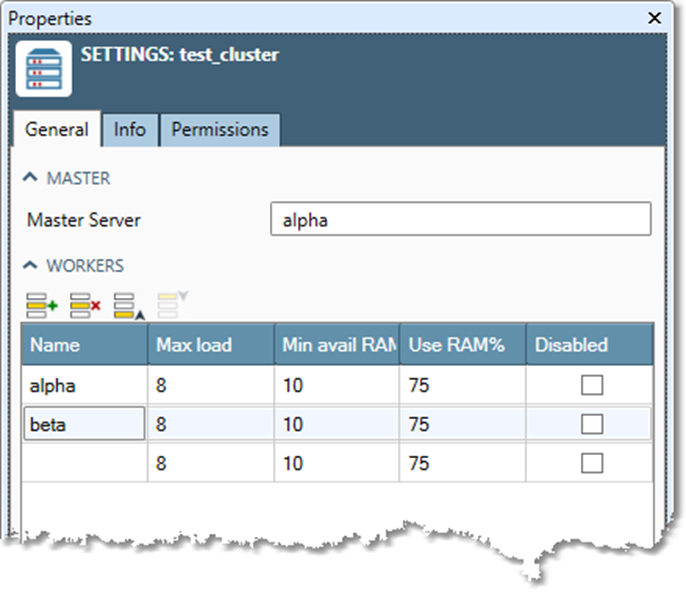Screen dimensions: 686x592
Task: Switch to the Info tab
Action: coord(129,130)
